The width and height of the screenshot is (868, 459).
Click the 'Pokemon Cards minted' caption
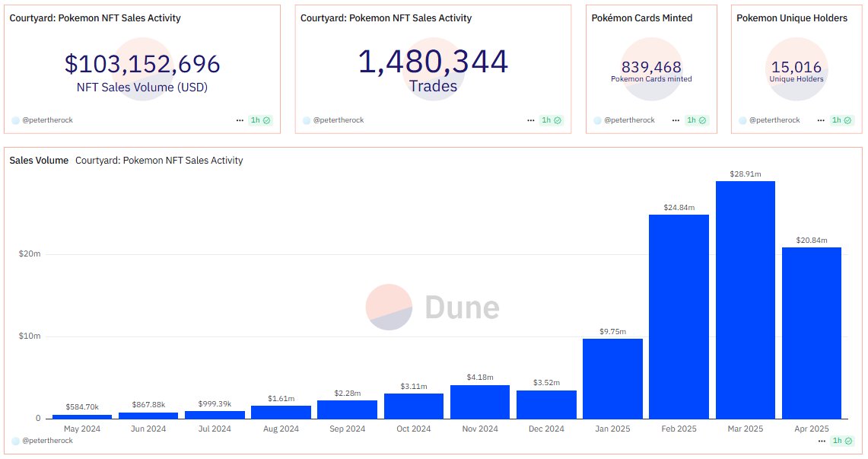651,79
